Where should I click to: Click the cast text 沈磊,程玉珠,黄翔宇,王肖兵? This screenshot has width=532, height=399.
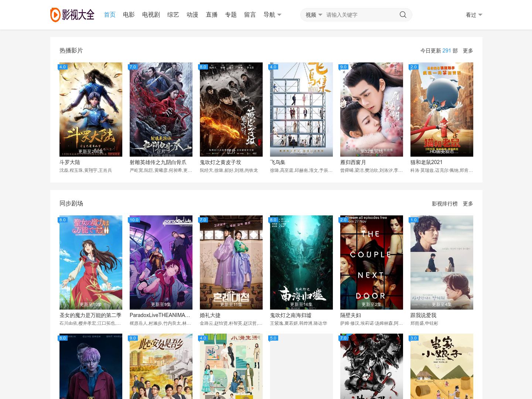coord(86,170)
